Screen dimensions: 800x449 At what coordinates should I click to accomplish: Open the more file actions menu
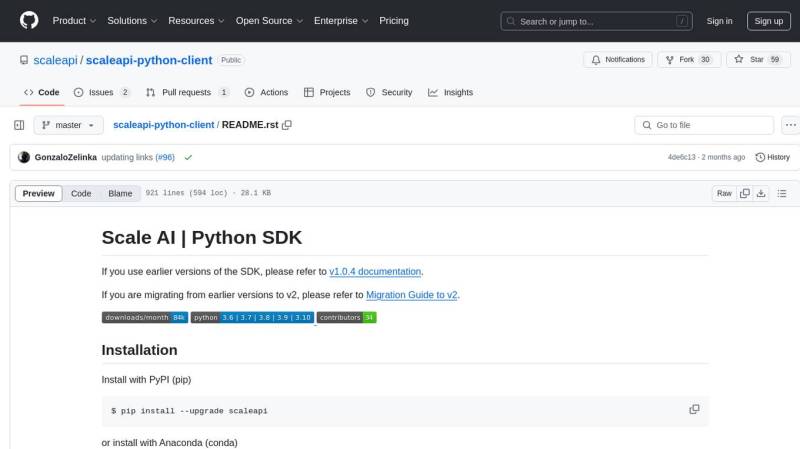790,125
